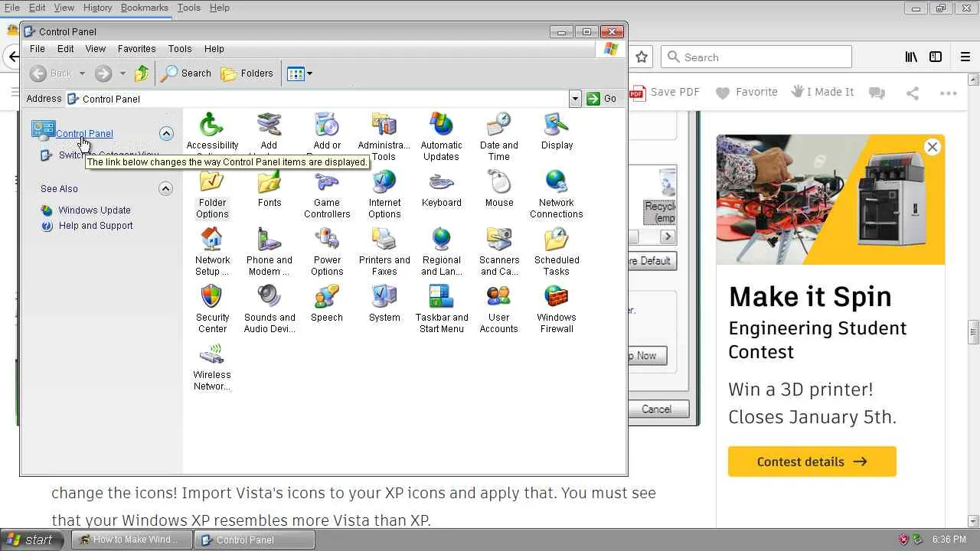Open the Back button history dropdown arrow
The width and height of the screenshot is (980, 551).
pyautogui.click(x=82, y=73)
